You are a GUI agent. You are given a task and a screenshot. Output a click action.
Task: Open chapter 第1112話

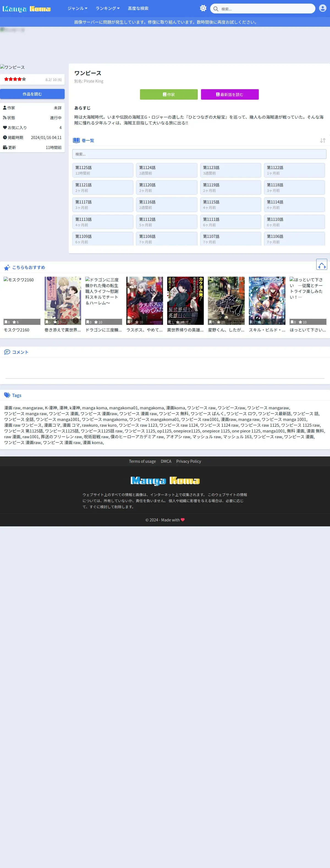click(167, 222)
